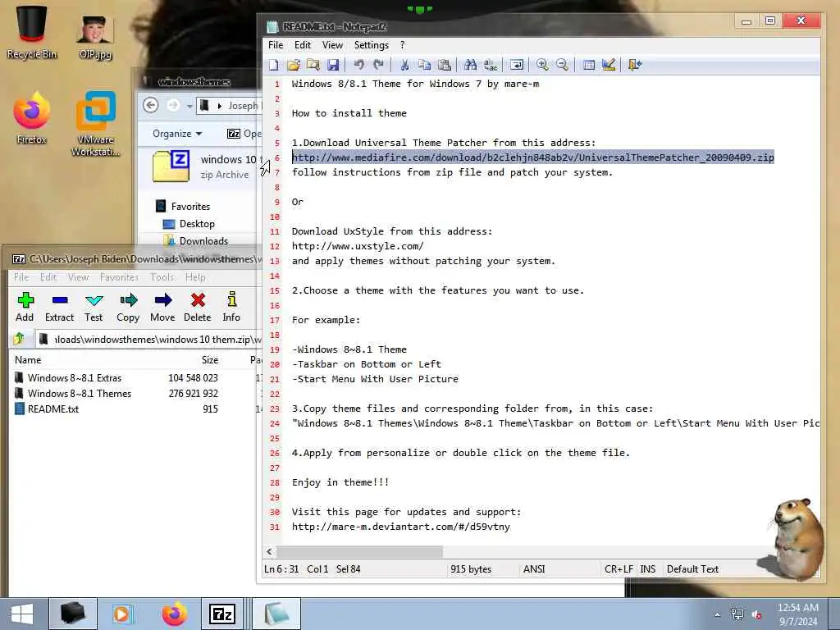Click the uxstyle.com URL on line 12
840x630 pixels.
(x=358, y=246)
